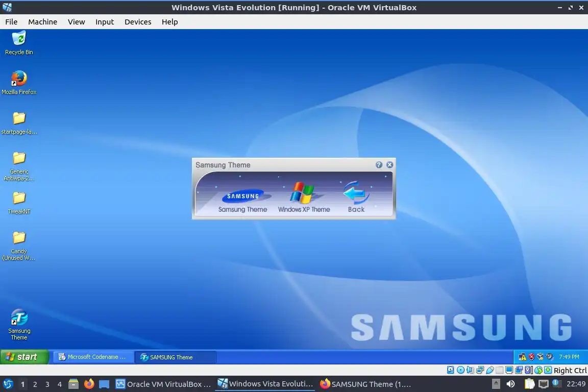Viewport: 588px width, 392px height.
Task: Select the Generic Antiwpa folder icon
Action: coord(19,166)
